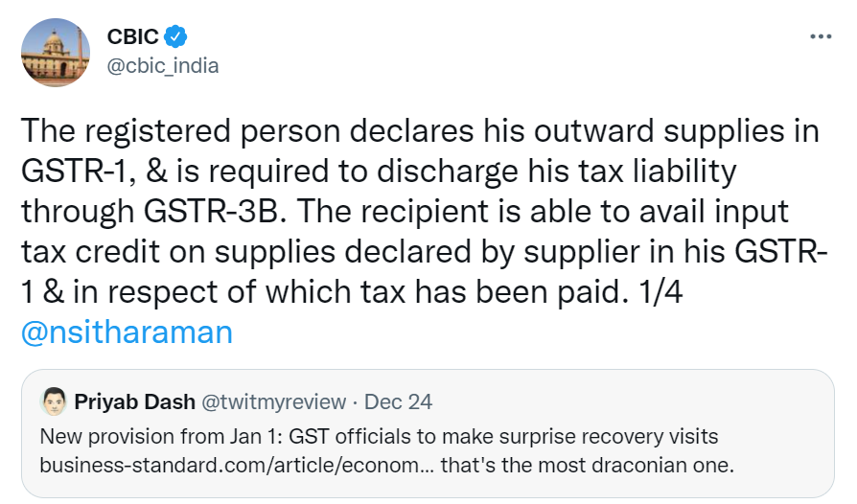The width and height of the screenshot is (857, 504).
Task: Click Priyab Dash's small avatar
Action: click(54, 399)
